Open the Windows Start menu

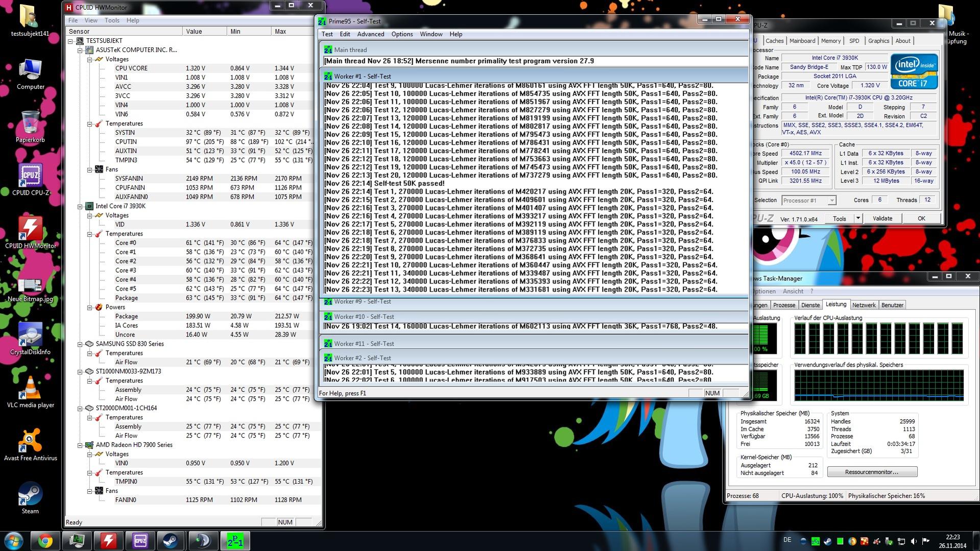[14, 541]
